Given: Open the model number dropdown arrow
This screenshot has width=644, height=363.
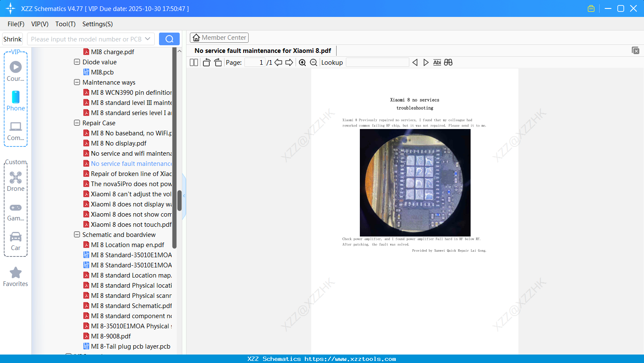Looking at the screenshot, I should click(x=148, y=39).
